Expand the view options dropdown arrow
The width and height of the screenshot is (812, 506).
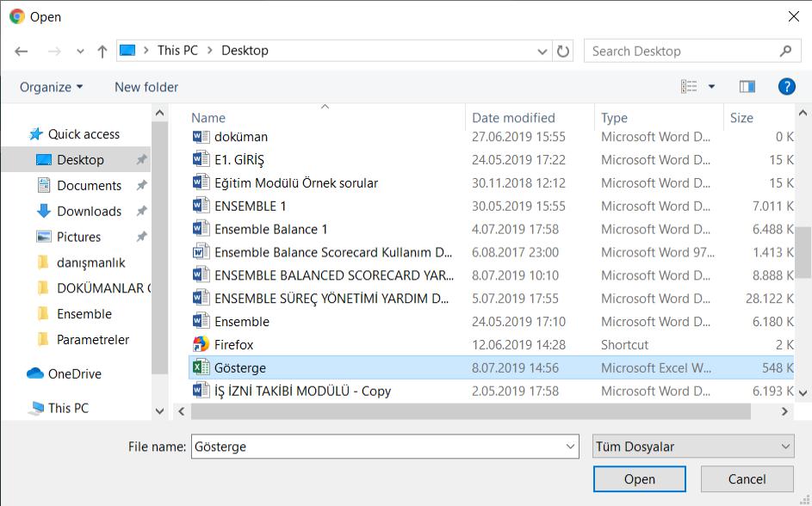click(x=711, y=87)
